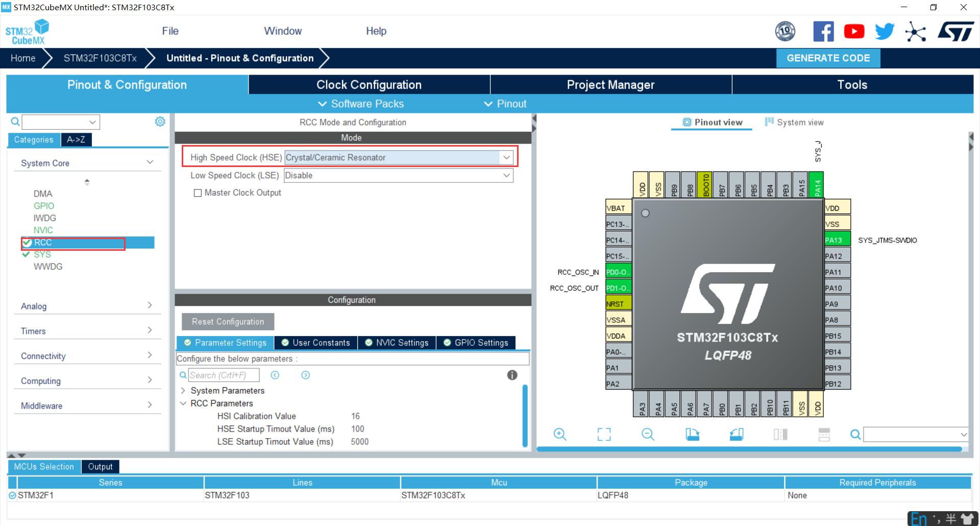Screen dimensions: 980x526
Task: Click the 10-year anniversary badge icon
Action: tap(785, 32)
